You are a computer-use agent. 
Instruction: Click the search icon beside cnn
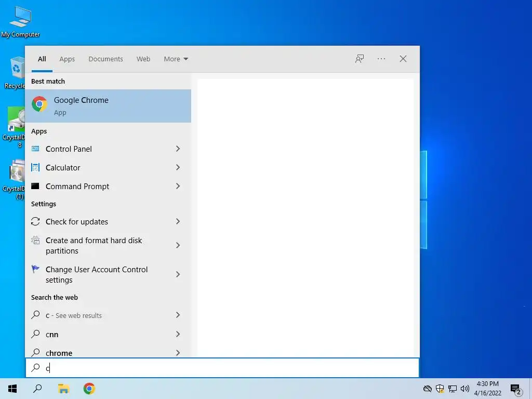point(35,334)
